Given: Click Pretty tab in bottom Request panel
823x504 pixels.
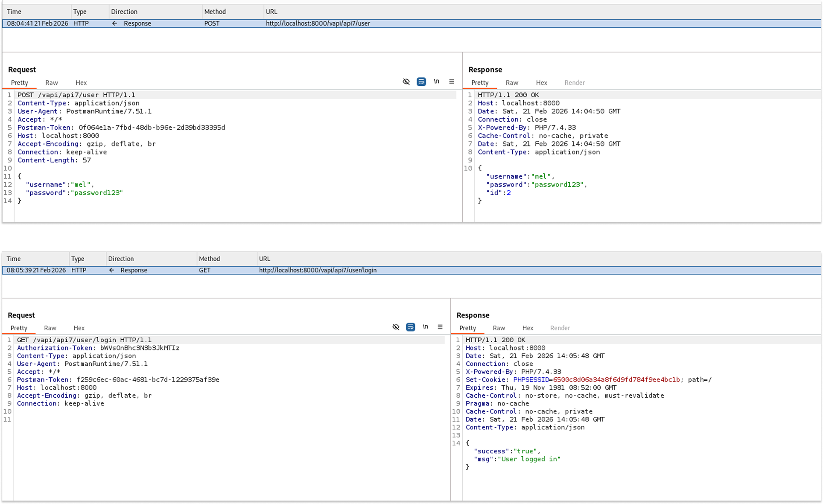Looking at the screenshot, I should tap(19, 328).
